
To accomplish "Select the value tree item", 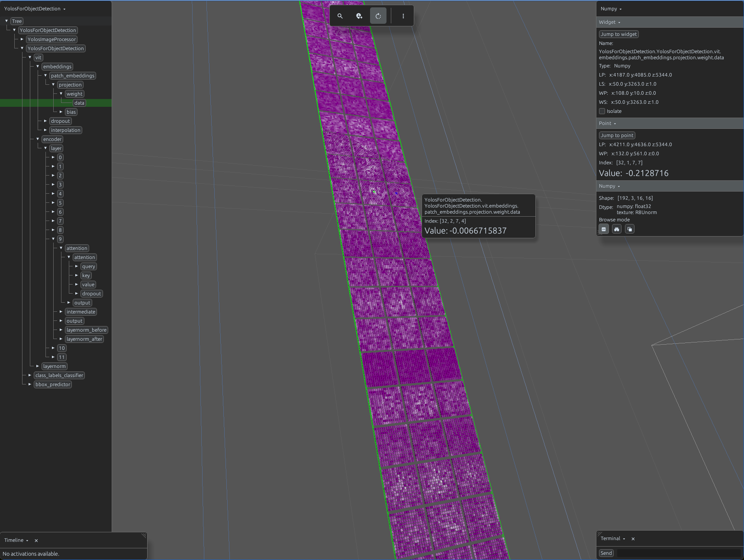I will coord(88,285).
